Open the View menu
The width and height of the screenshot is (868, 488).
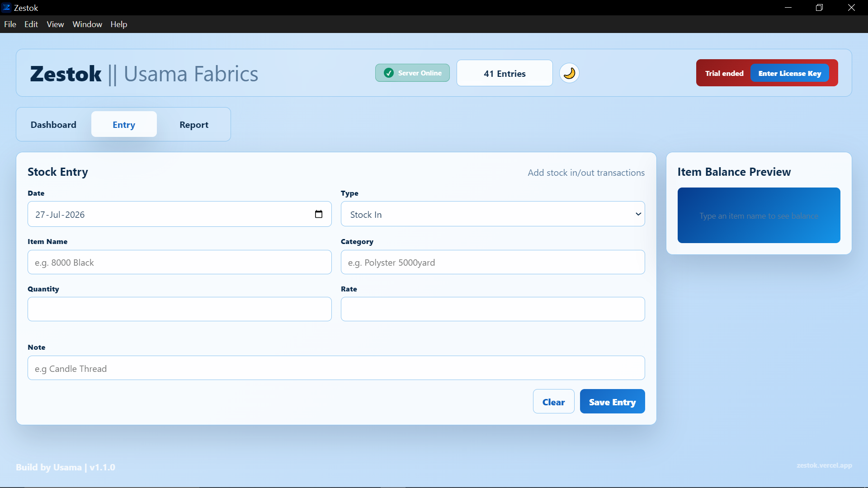click(55, 24)
